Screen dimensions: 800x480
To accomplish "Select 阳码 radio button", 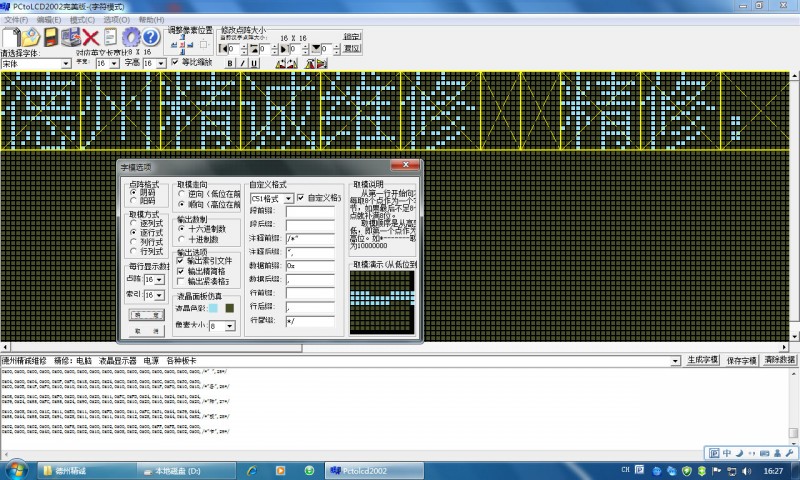I will pyautogui.click(x=133, y=201).
